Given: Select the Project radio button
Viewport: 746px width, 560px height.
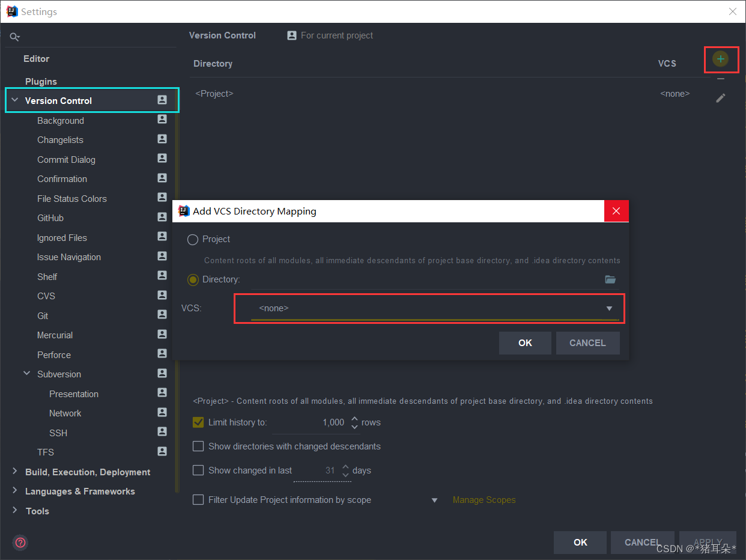Looking at the screenshot, I should pyautogui.click(x=193, y=240).
